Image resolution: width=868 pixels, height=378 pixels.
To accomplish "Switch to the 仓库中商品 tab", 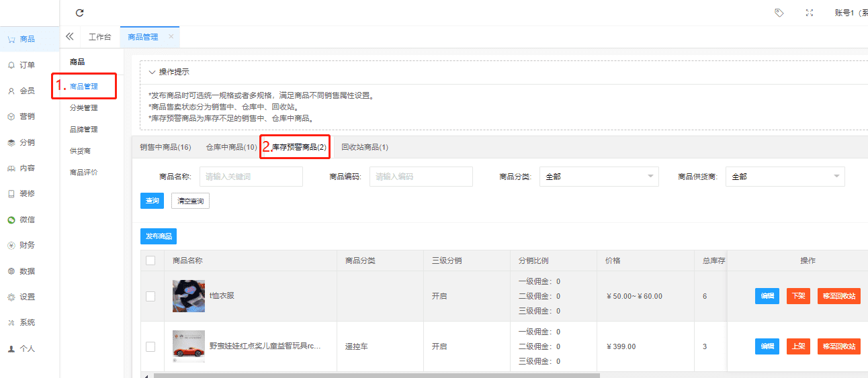I will point(231,147).
